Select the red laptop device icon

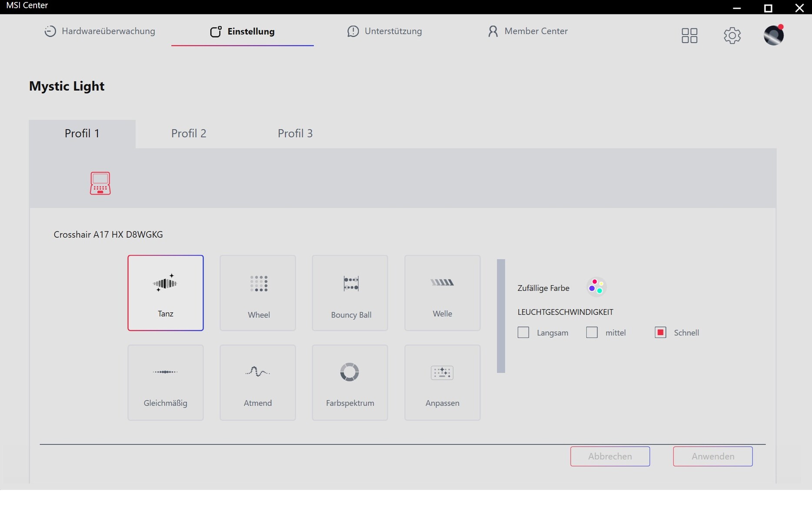(100, 183)
